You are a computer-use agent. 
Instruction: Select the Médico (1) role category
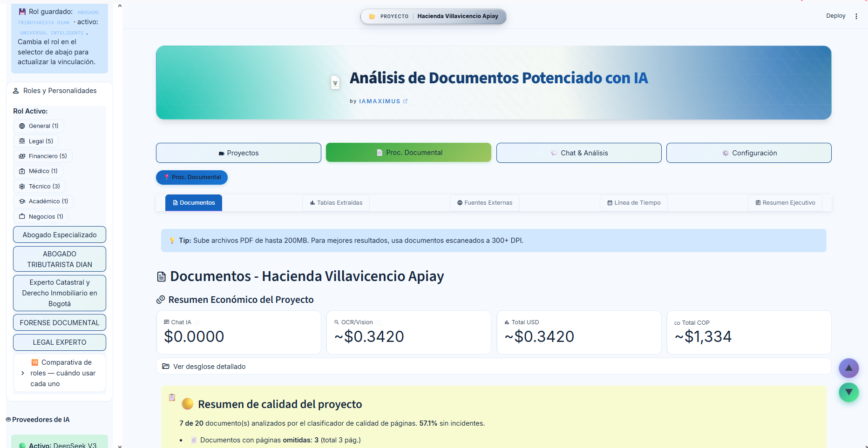[38, 171]
